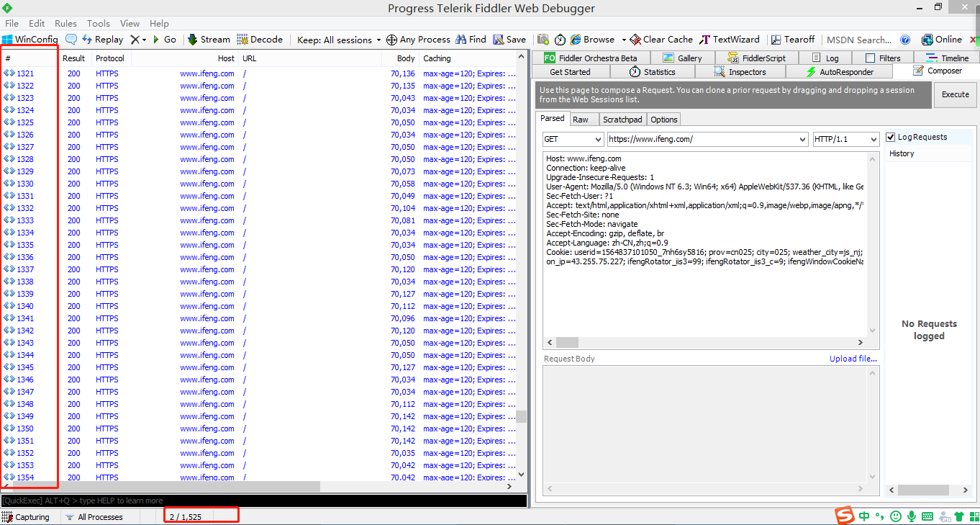Viewport: 980px width, 525px height.
Task: Toggle Chinese input mode icon
Action: 864,516
